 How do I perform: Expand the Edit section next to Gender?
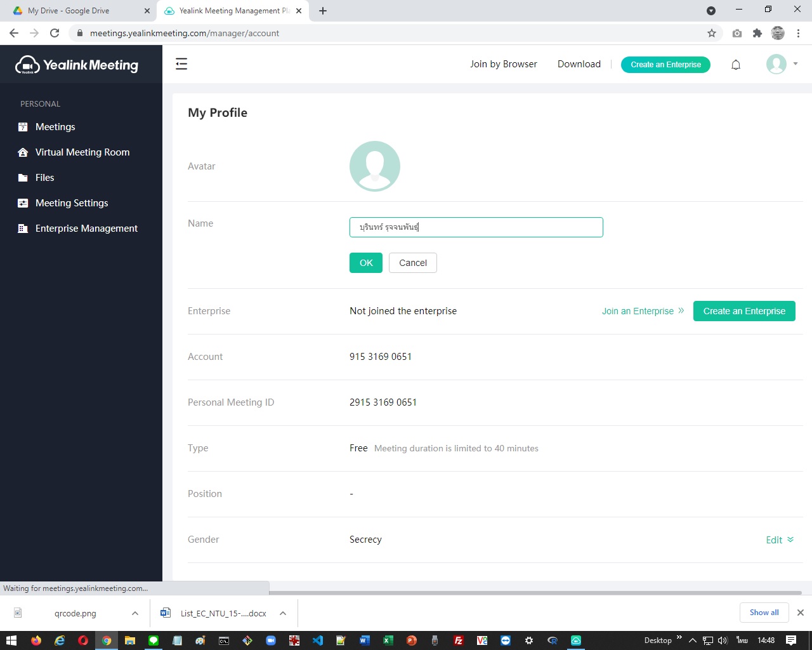coord(780,540)
